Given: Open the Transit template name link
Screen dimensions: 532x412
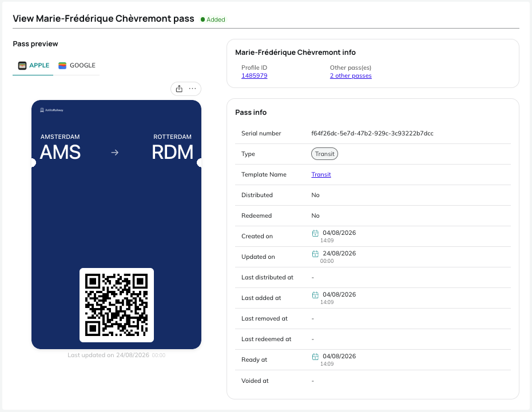Looking at the screenshot, I should coord(321,174).
